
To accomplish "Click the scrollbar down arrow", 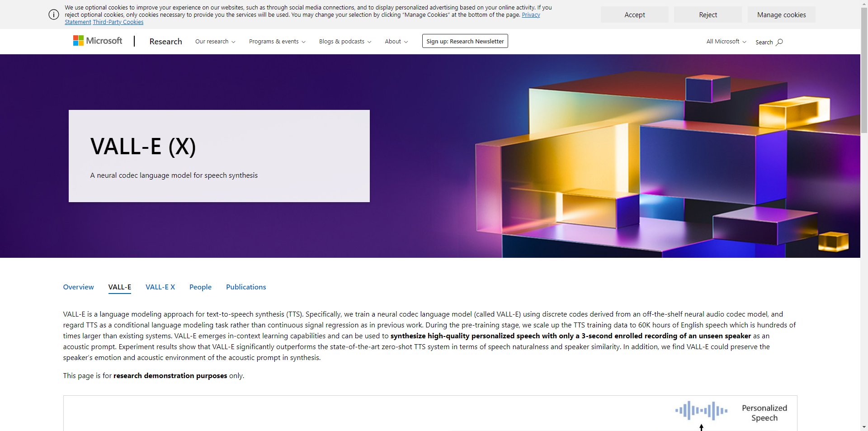I will 864,427.
